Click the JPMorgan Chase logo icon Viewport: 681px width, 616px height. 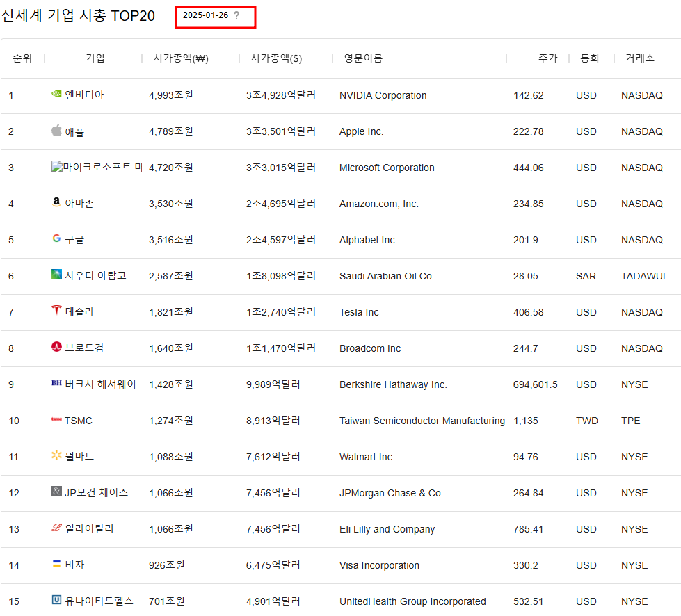pyautogui.click(x=56, y=491)
